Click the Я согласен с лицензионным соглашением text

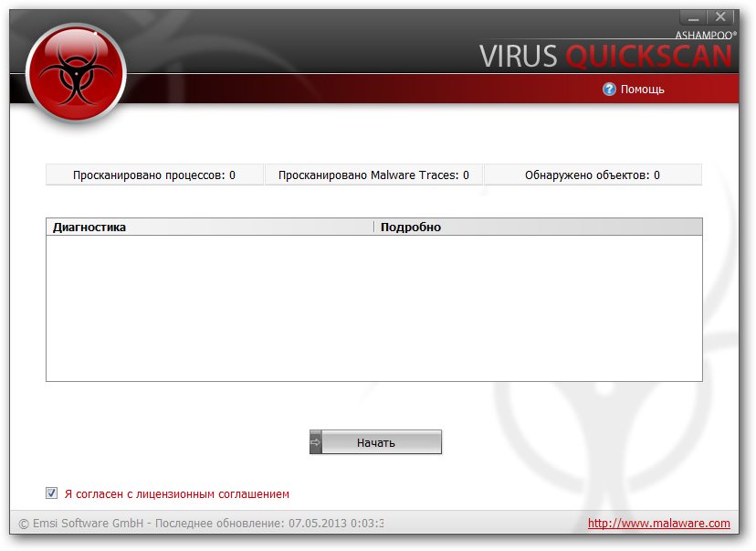(177, 494)
